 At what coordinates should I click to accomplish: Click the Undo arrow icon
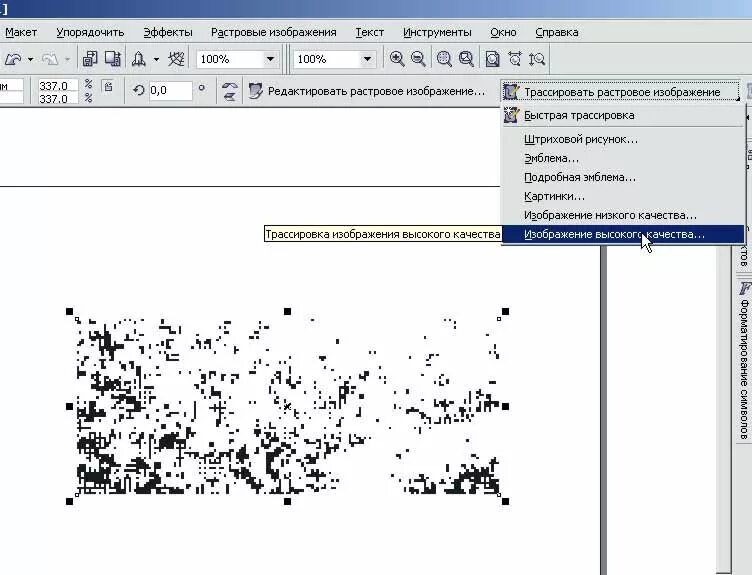coord(13,59)
